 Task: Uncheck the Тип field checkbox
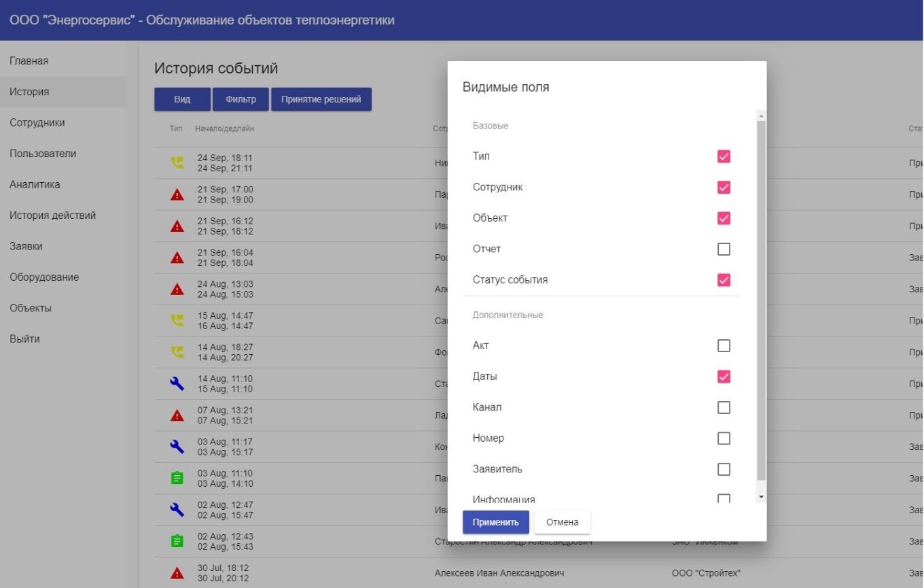[x=724, y=156]
